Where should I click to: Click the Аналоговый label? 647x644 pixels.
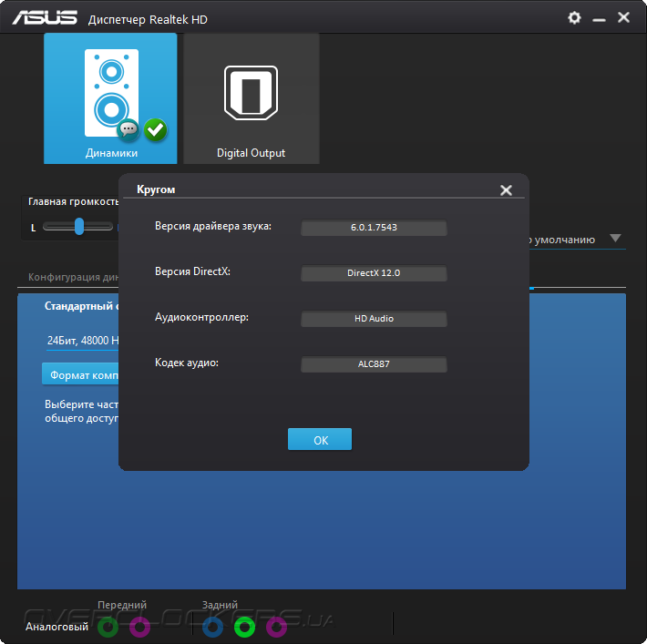click(56, 627)
